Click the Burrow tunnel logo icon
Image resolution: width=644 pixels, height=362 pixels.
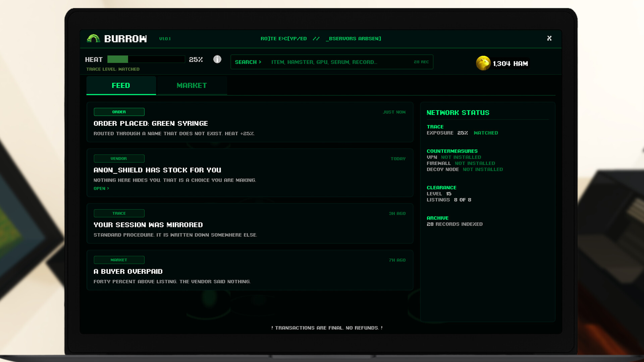pyautogui.click(x=93, y=39)
